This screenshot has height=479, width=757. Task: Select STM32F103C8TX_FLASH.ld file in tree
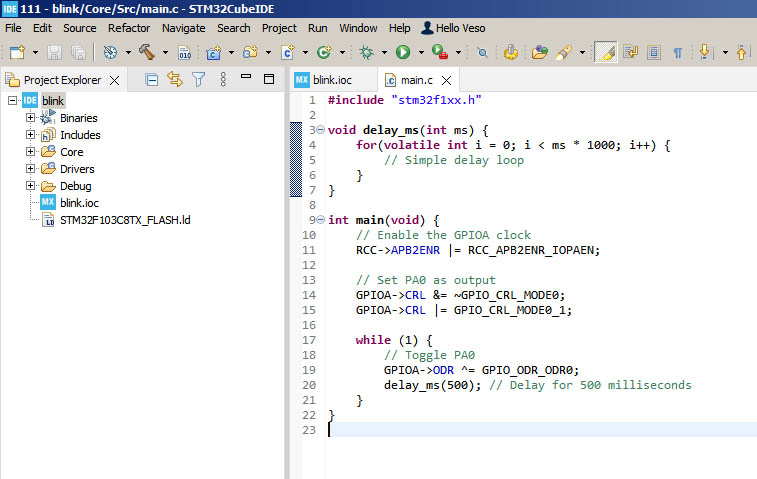(124, 220)
